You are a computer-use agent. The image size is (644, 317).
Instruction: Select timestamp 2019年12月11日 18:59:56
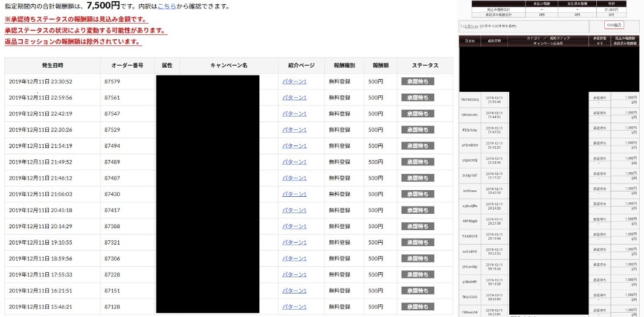coord(40,258)
